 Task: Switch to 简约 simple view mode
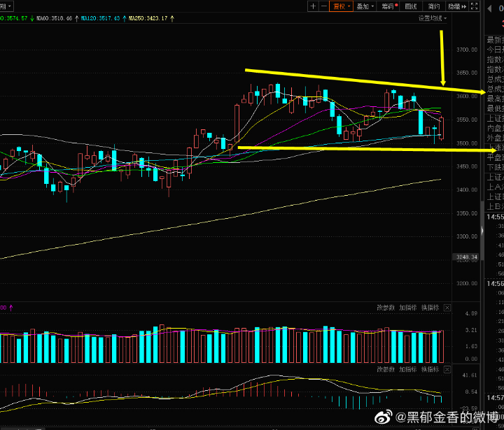(x=433, y=6)
